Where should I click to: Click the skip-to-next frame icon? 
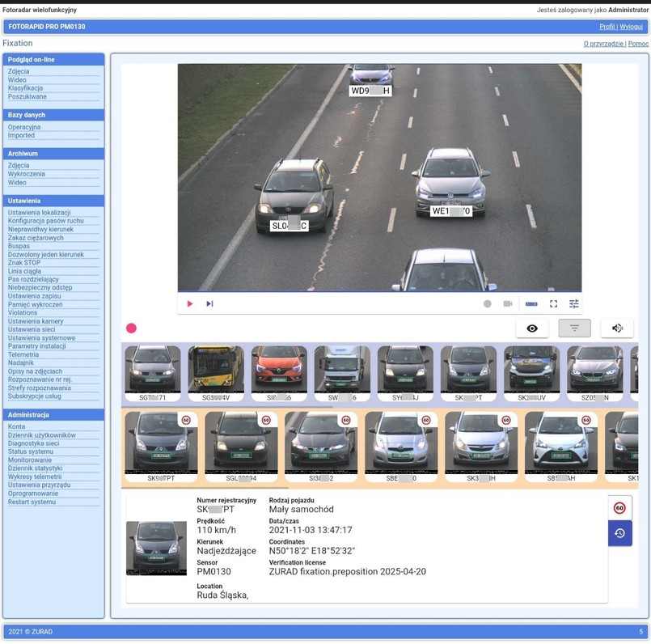(x=209, y=304)
